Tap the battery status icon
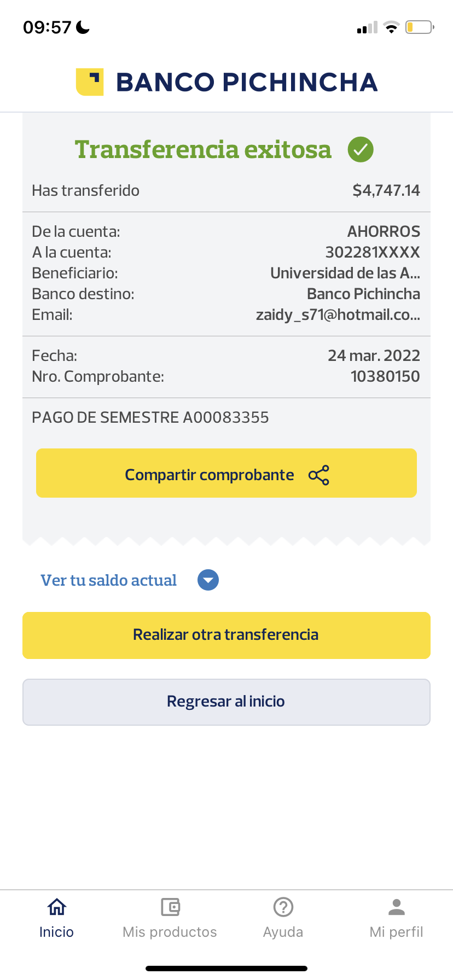 (x=419, y=27)
